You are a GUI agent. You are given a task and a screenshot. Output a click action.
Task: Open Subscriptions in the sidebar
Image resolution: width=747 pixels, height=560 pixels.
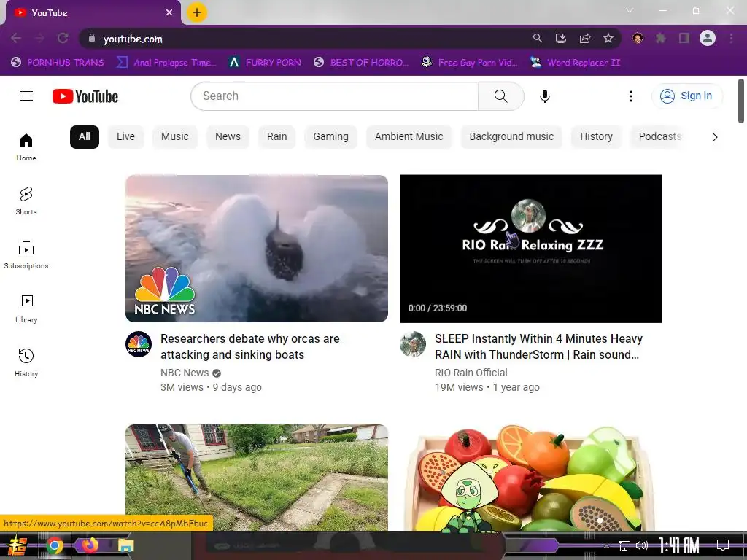click(26, 254)
